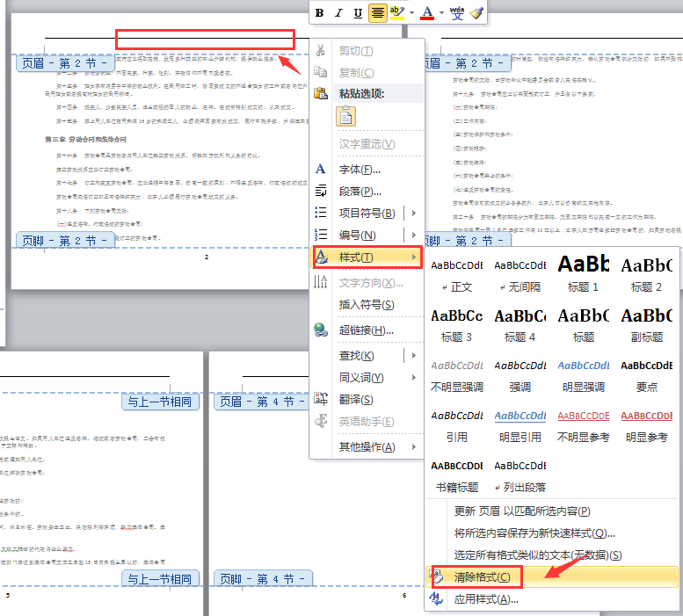Click 更新 页眉 以匹配所选内容(P)

(522, 511)
